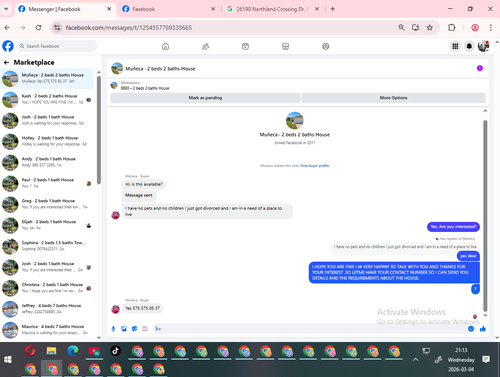
Task: Click the conversation list scrollbar
Action: (x=99, y=130)
